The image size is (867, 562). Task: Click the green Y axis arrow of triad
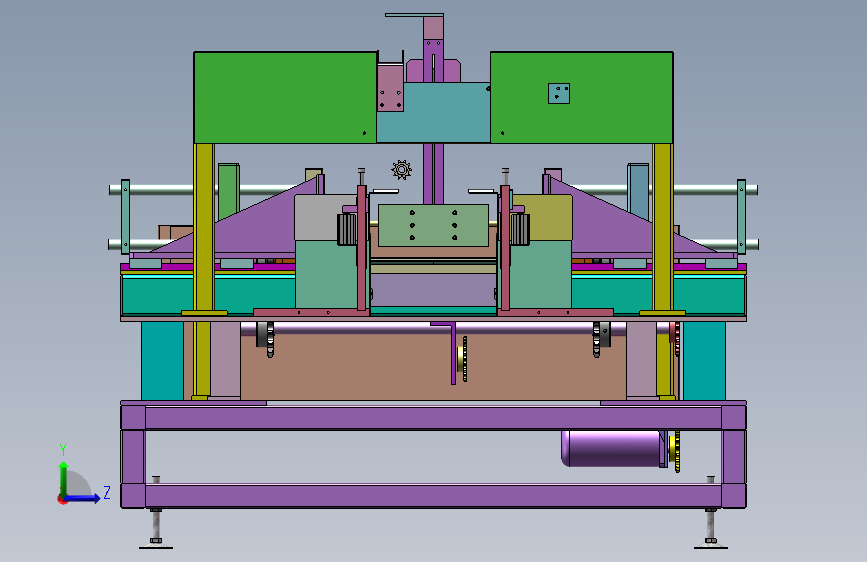coord(64,479)
